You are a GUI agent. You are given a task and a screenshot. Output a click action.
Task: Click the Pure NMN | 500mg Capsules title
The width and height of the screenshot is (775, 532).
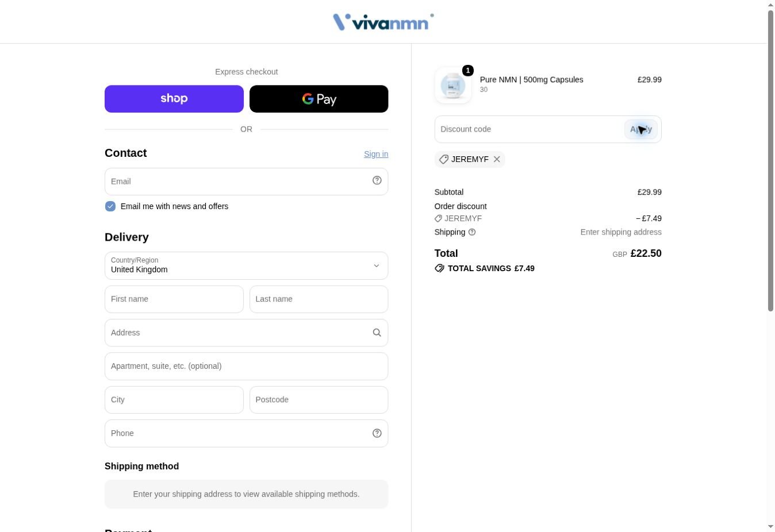532,80
